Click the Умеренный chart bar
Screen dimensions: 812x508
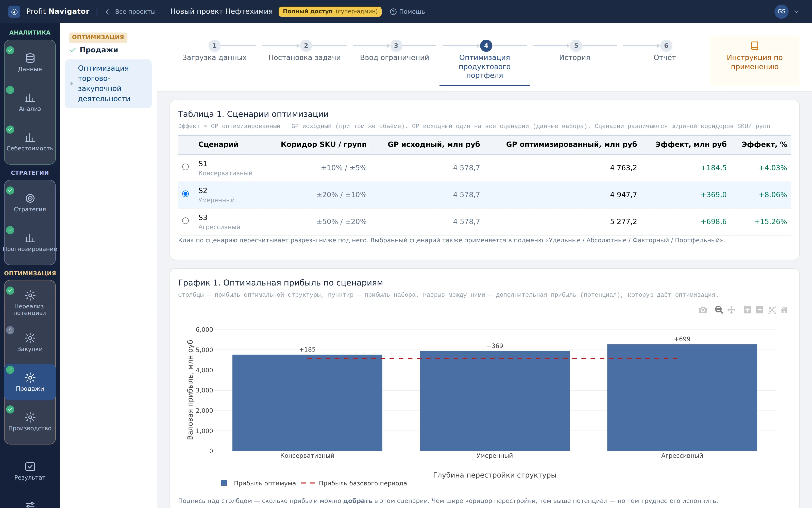(x=495, y=401)
